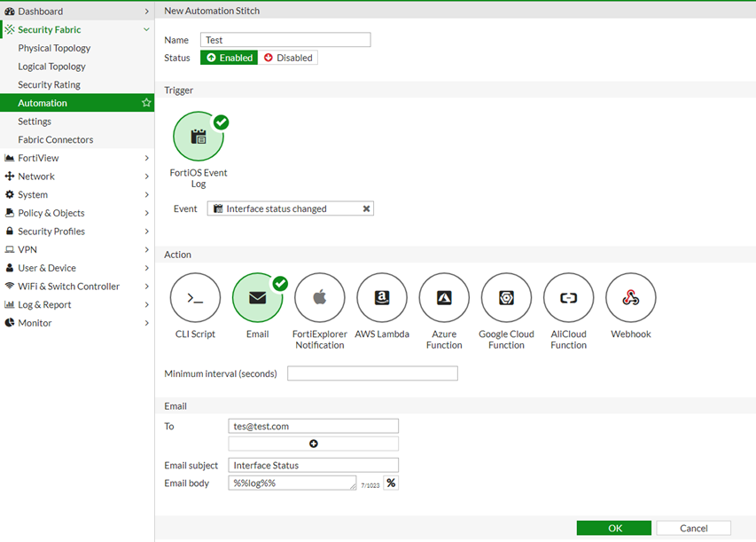Select the Google Cloud Function action
Screen dimensions: 756x542
pyautogui.click(x=506, y=298)
